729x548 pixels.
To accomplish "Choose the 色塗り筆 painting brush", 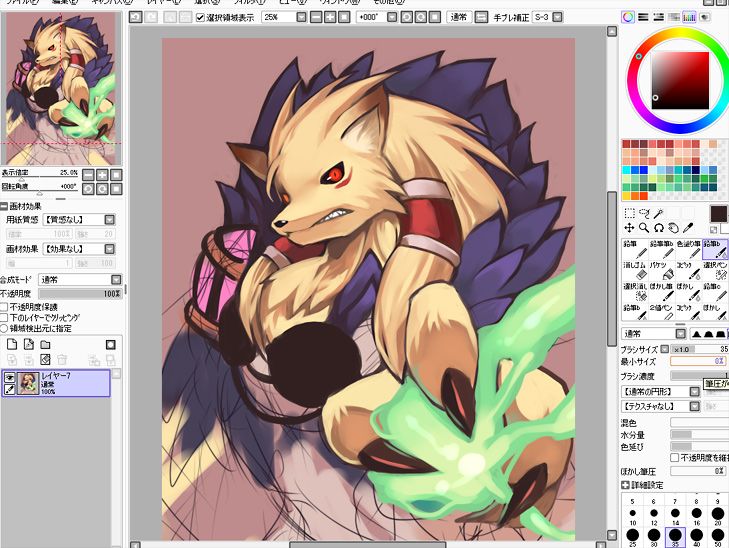I will (x=689, y=250).
